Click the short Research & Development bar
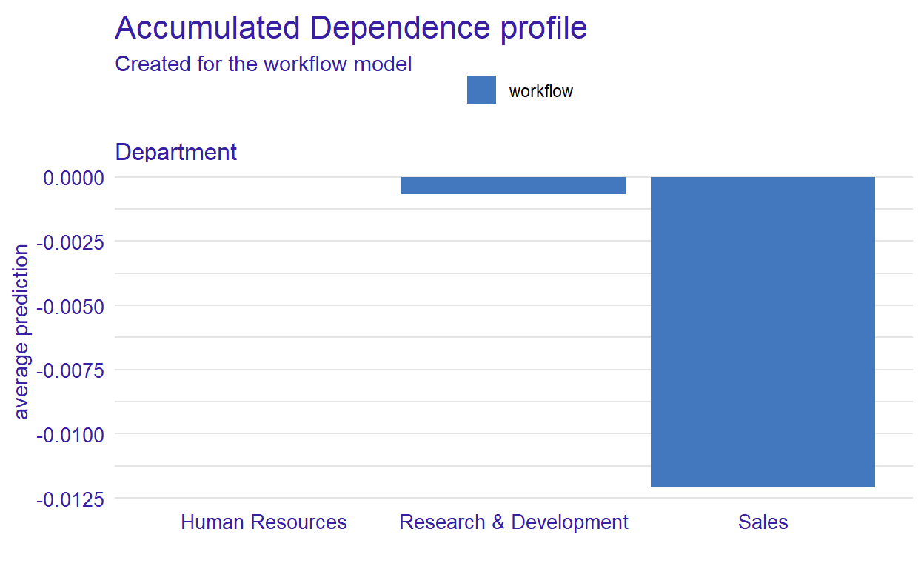The height and width of the screenshot is (569, 924). 513,185
